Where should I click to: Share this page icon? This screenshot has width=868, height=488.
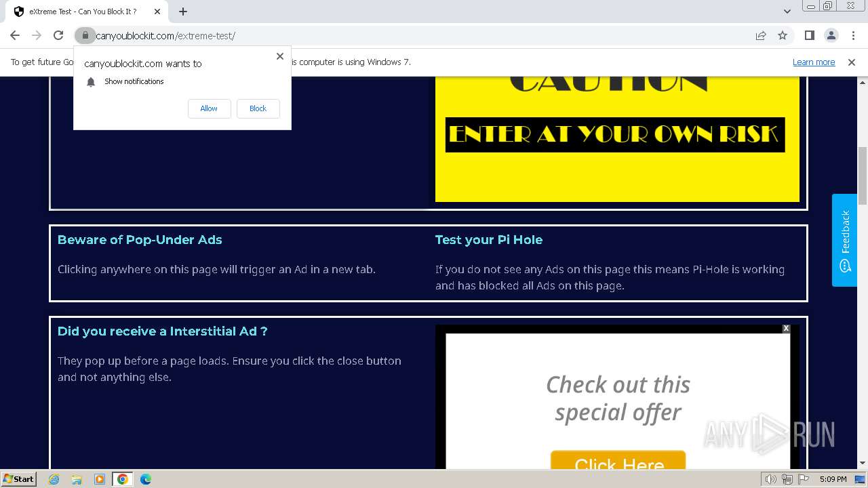pyautogui.click(x=761, y=35)
